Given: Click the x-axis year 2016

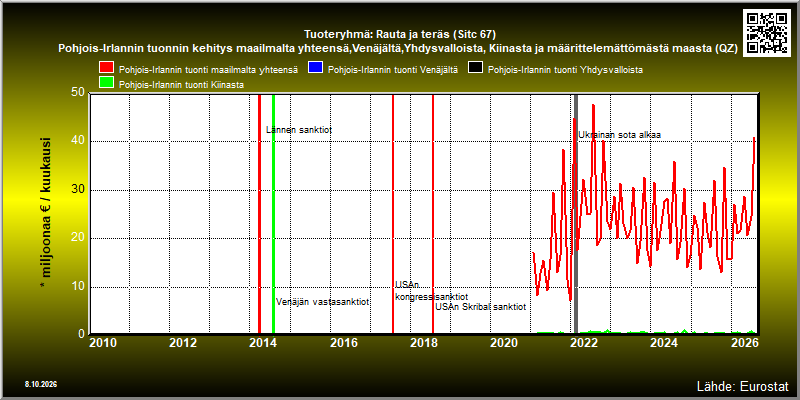Looking at the screenshot, I should point(343,343).
